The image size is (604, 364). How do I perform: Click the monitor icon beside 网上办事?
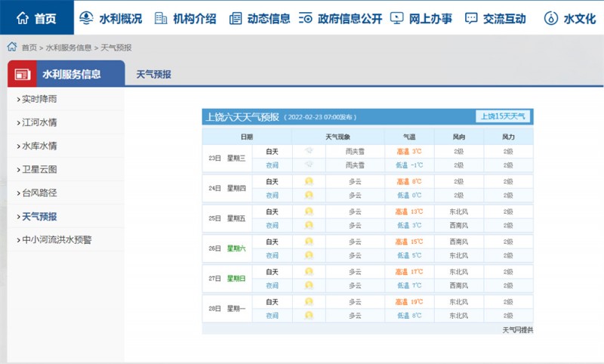tap(397, 18)
